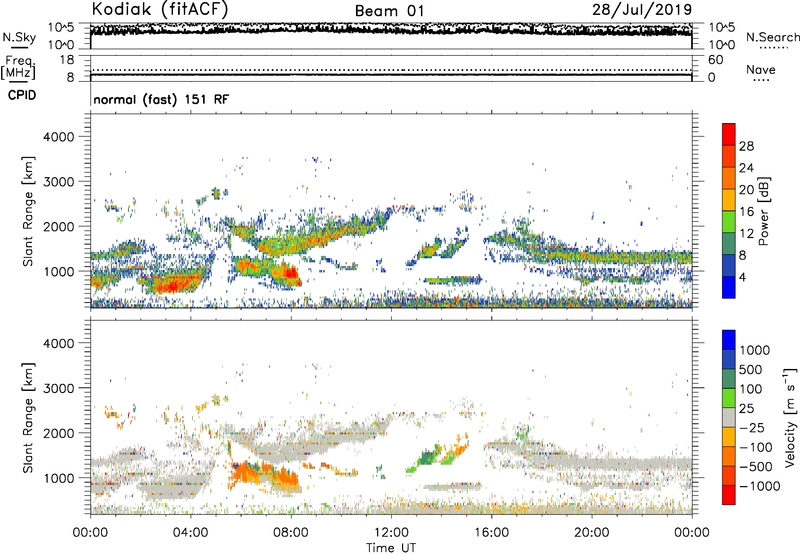Click '25' on the velocity colorbar
Screen dimensions: 800x554
pyautogui.click(x=747, y=409)
